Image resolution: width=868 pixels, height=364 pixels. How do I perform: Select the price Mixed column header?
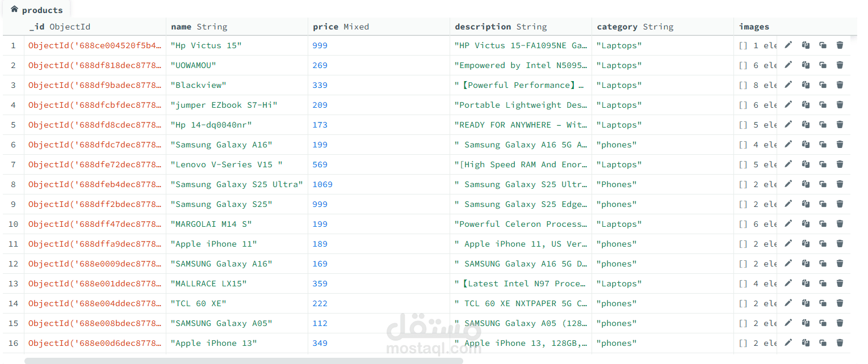[379, 27]
